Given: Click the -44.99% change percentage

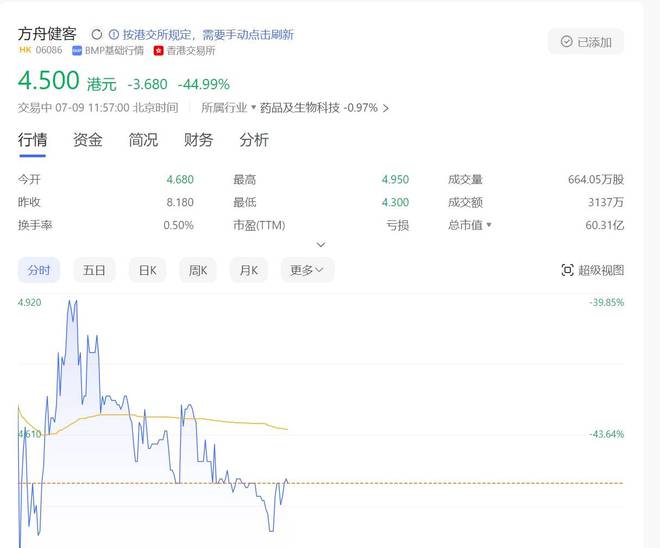Looking at the screenshot, I should point(204,84).
